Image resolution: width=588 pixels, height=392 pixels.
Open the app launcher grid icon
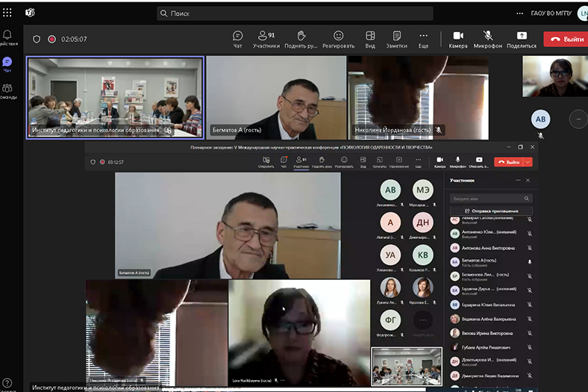7,13
